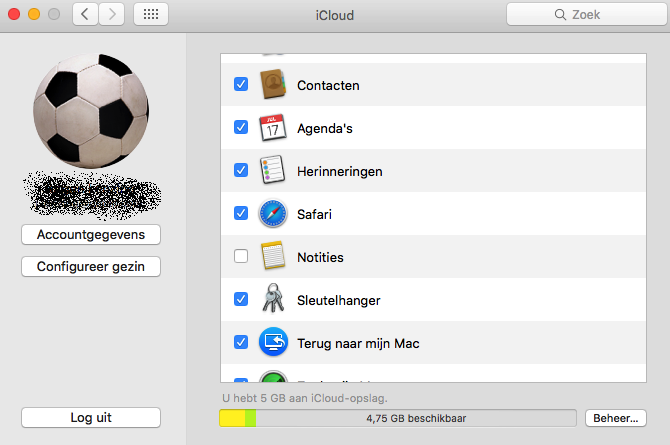
Task: Click the Notities notepad icon
Action: pos(273,256)
